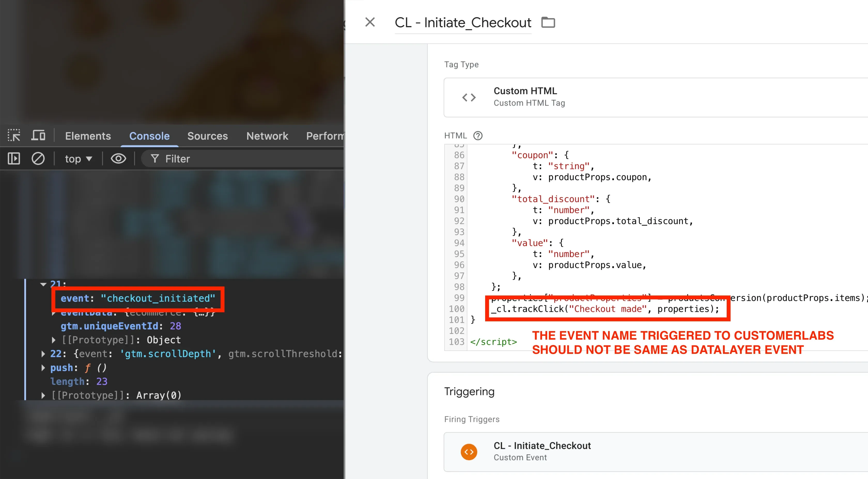Image resolution: width=868 pixels, height=479 pixels.
Task: Switch to the Network tab
Action: click(x=267, y=136)
